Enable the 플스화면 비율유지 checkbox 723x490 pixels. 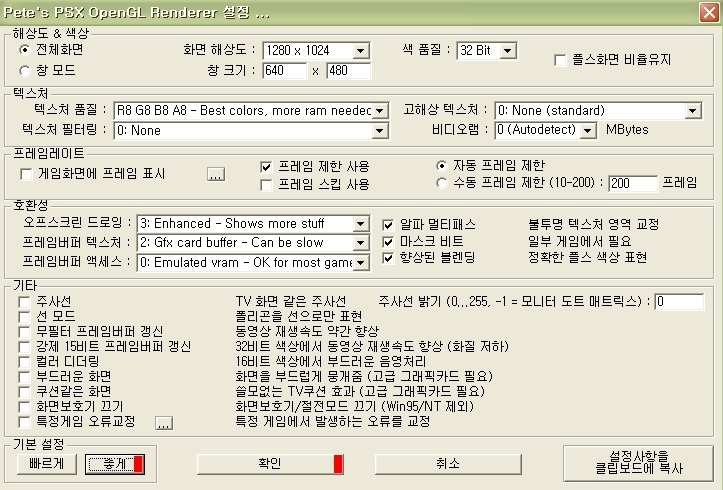pos(560,60)
